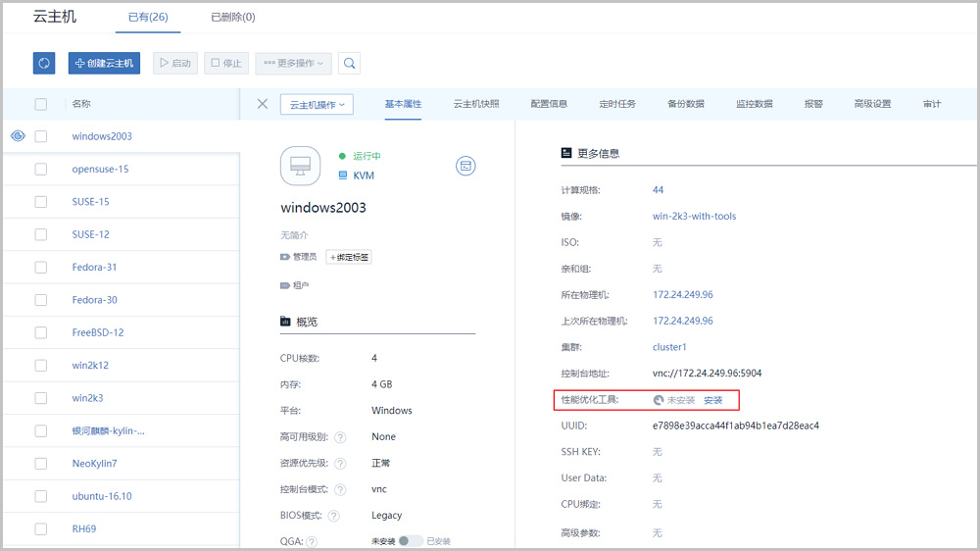Open the 监控数据 tab

point(754,104)
